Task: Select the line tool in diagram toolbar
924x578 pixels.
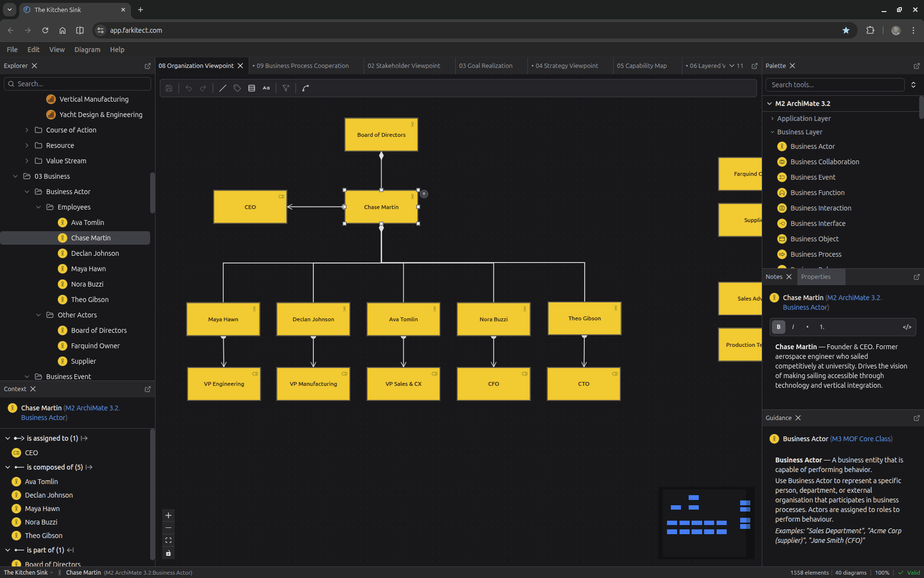Action: (223, 88)
